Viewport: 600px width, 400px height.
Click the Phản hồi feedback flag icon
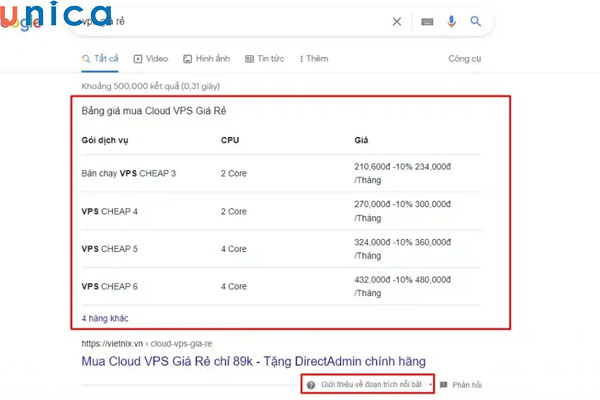pyautogui.click(x=443, y=385)
